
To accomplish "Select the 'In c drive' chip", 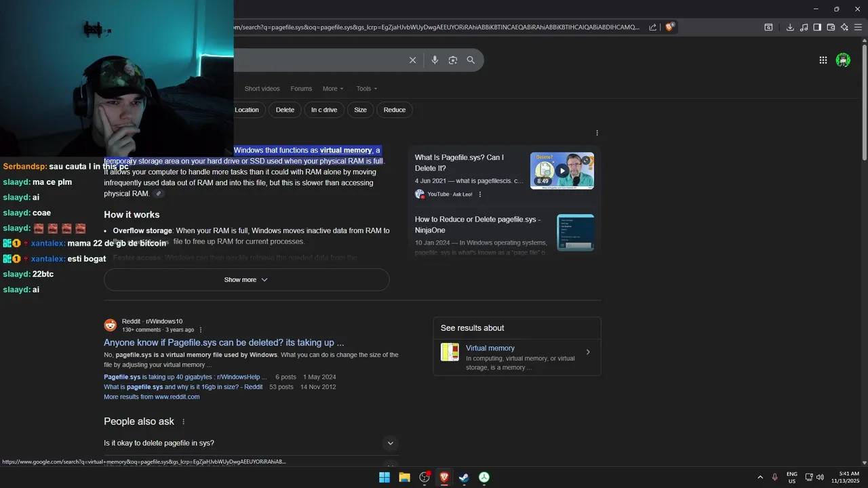I will [324, 110].
